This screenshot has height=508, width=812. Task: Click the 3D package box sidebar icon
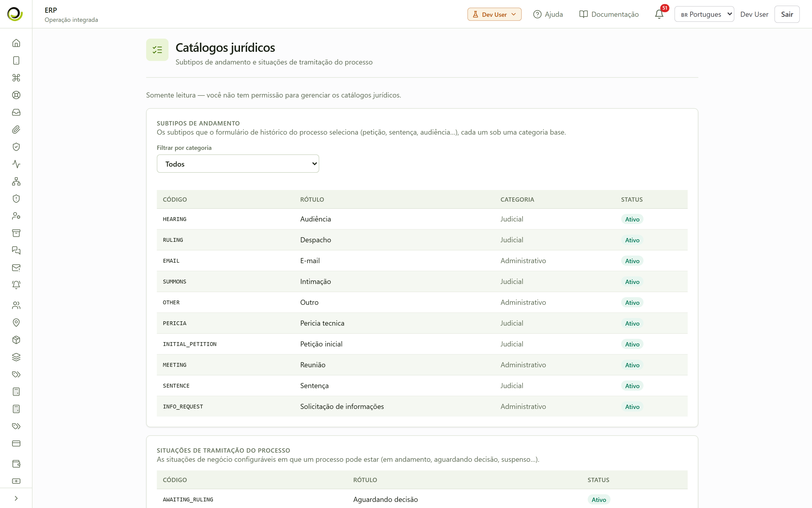click(16, 340)
